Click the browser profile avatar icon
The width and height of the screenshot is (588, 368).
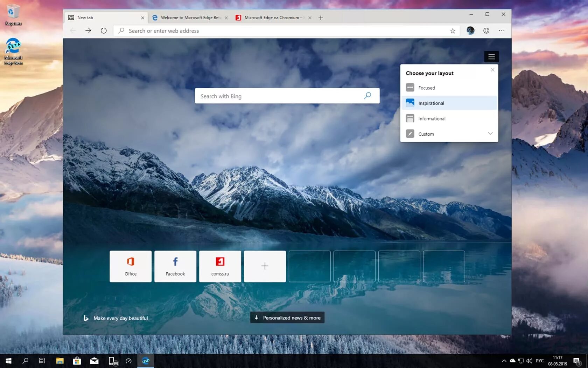(x=470, y=30)
